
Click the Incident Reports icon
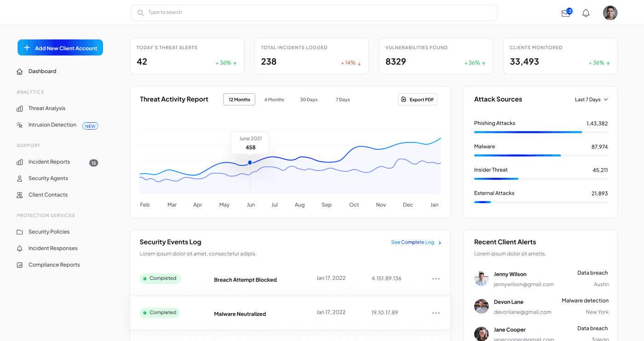(x=19, y=162)
